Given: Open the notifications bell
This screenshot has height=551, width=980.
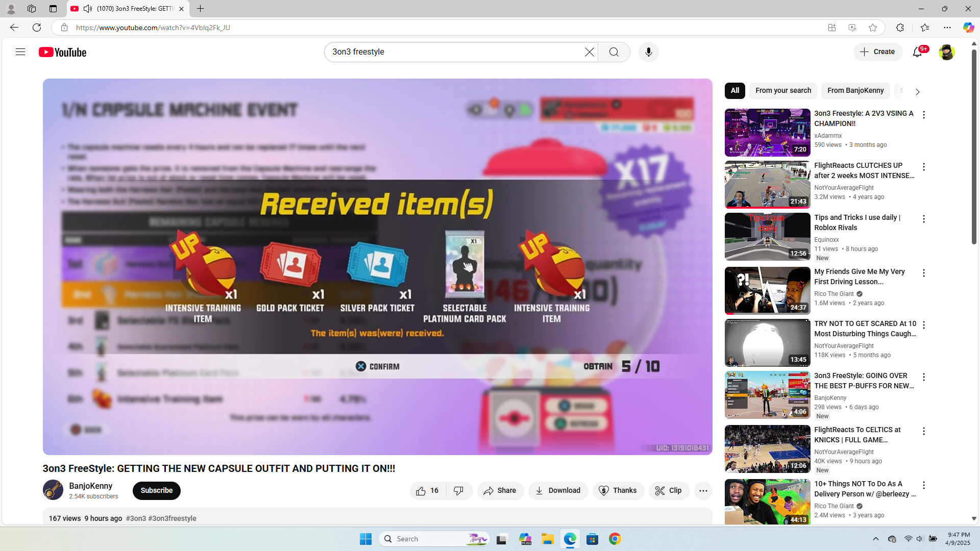Looking at the screenshot, I should 918,52.
